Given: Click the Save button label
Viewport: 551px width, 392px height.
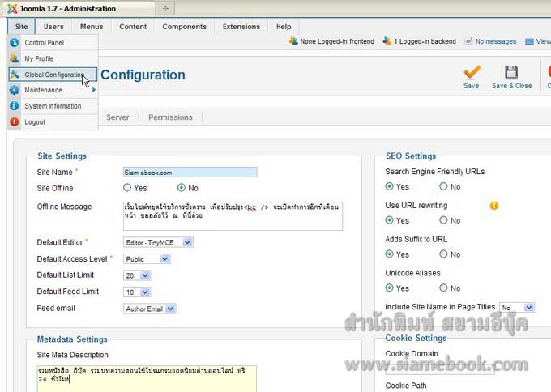Looking at the screenshot, I should [472, 86].
